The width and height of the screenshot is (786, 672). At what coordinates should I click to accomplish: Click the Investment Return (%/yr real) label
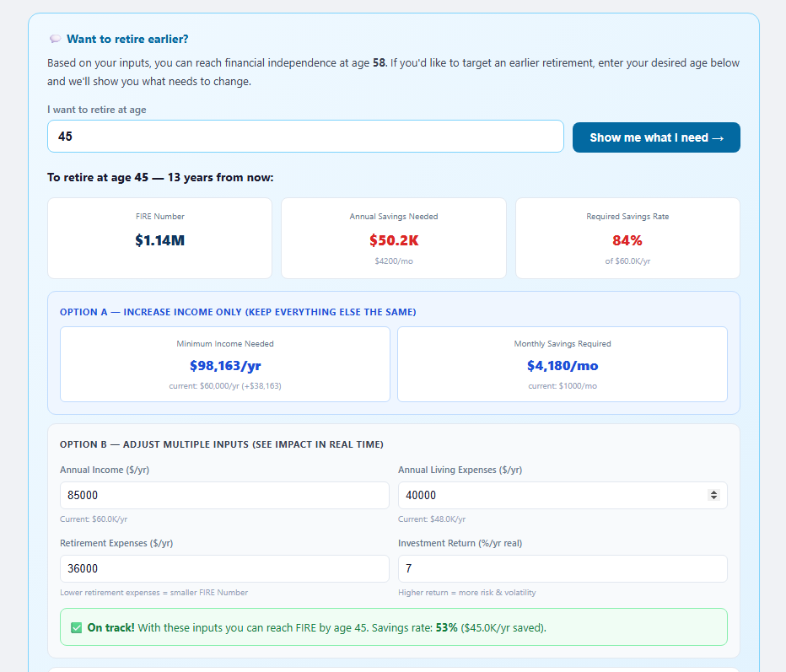coord(460,543)
